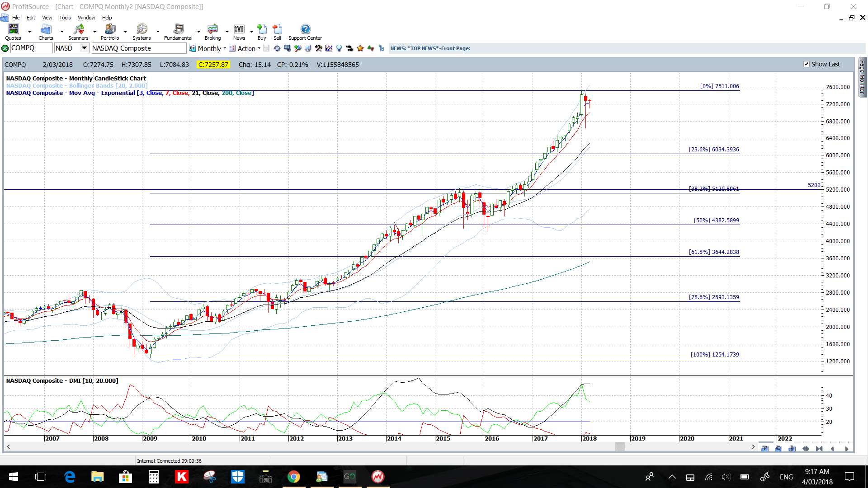Open the Fundamental toolbar icon

click(178, 32)
